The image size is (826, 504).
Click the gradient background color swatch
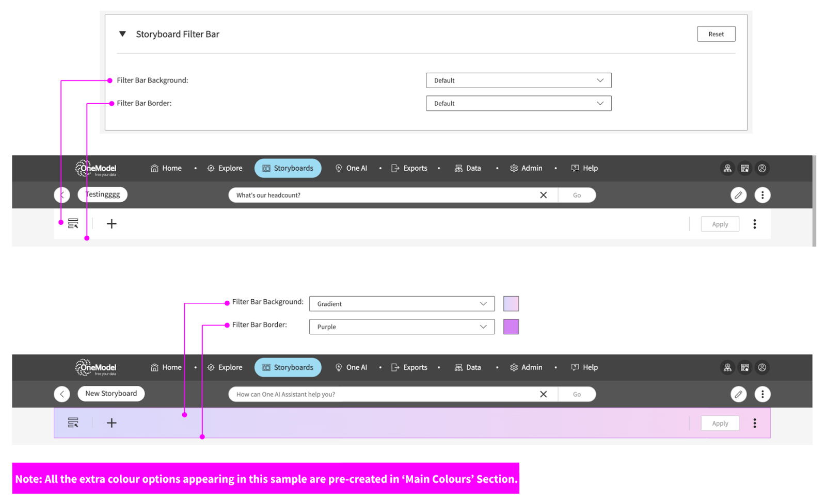tap(511, 304)
